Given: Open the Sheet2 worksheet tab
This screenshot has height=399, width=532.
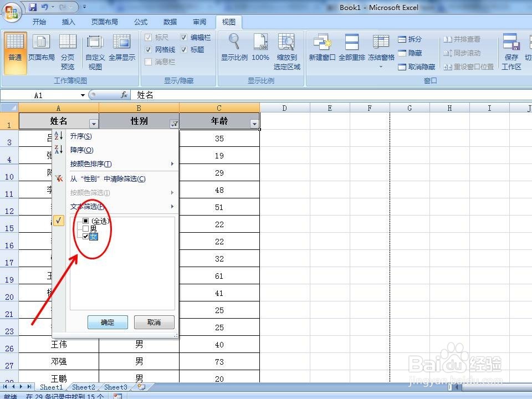Looking at the screenshot, I should [83, 387].
